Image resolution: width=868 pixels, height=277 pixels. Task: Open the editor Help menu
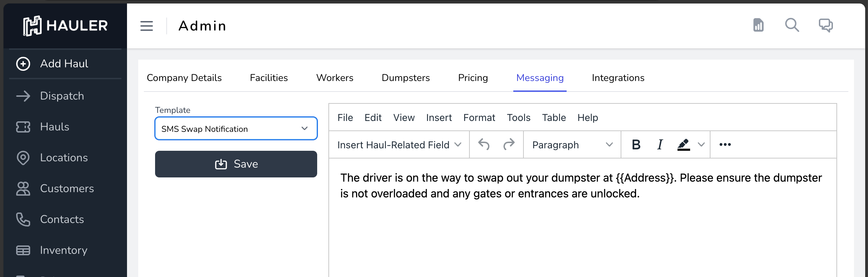pos(588,117)
